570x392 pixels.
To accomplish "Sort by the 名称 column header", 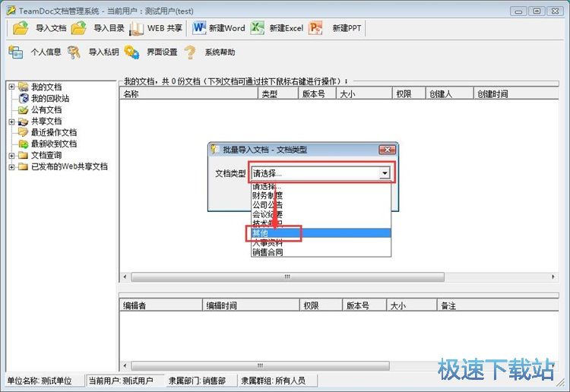I will tap(188, 94).
